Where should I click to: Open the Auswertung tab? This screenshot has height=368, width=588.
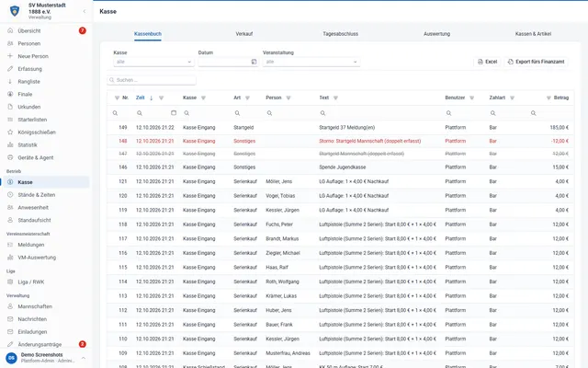tap(437, 34)
